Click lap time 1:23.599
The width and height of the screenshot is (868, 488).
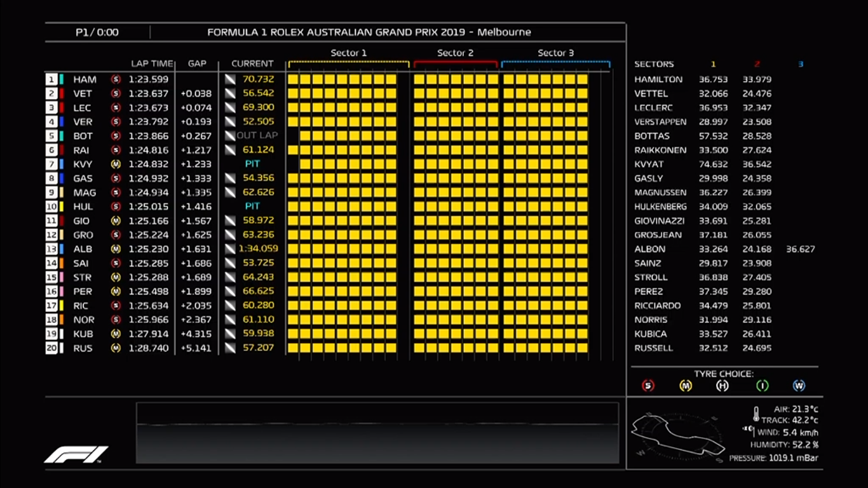click(x=149, y=79)
